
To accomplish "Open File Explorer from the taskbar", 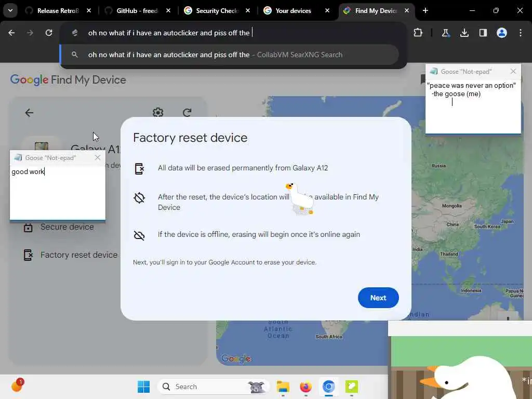I will pyautogui.click(x=283, y=387).
